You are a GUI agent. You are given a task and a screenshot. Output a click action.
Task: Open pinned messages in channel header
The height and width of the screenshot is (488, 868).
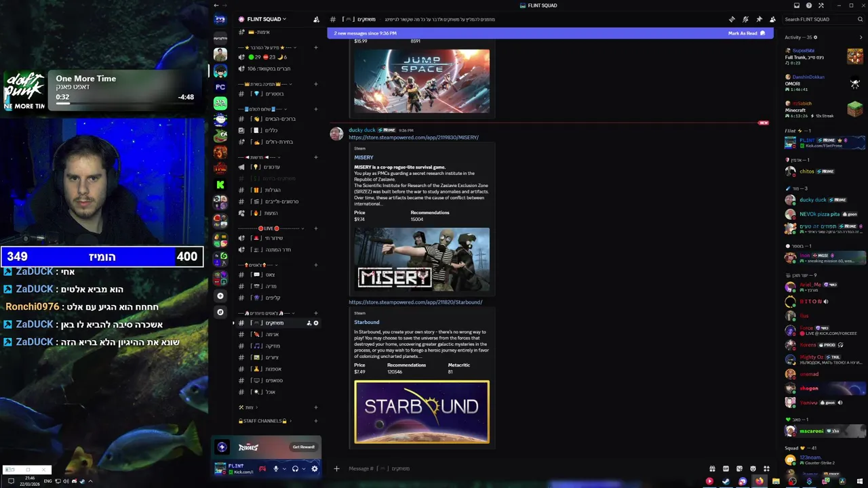(759, 19)
